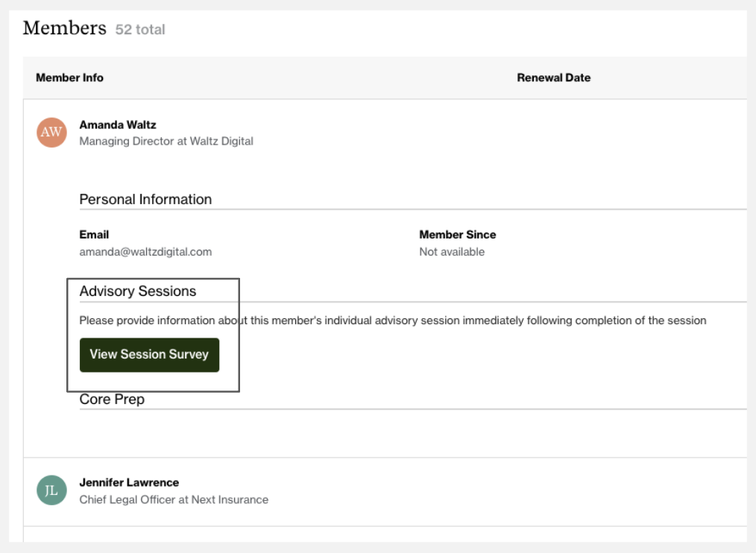The width and height of the screenshot is (756, 553).
Task: Click the View Session Survey button
Action: coord(149,355)
